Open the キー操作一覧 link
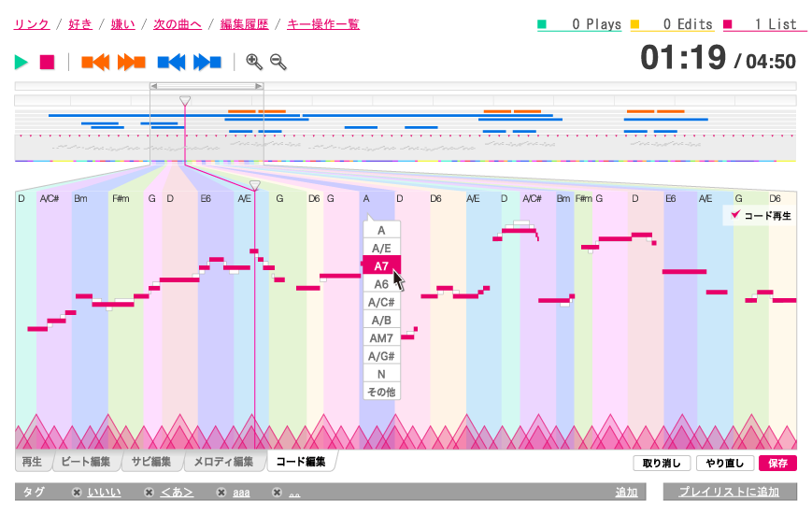Screen dimensions: 812x515 (323, 23)
